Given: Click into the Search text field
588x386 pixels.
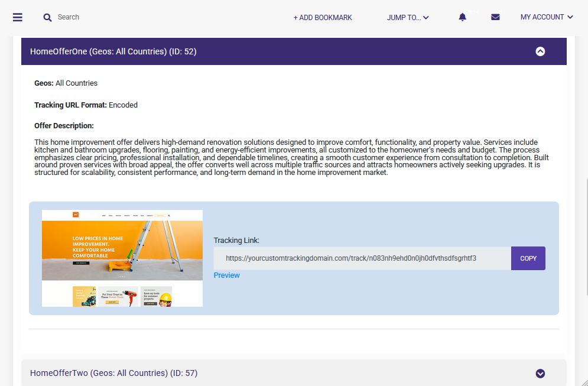Looking at the screenshot, I should tap(118, 17).
